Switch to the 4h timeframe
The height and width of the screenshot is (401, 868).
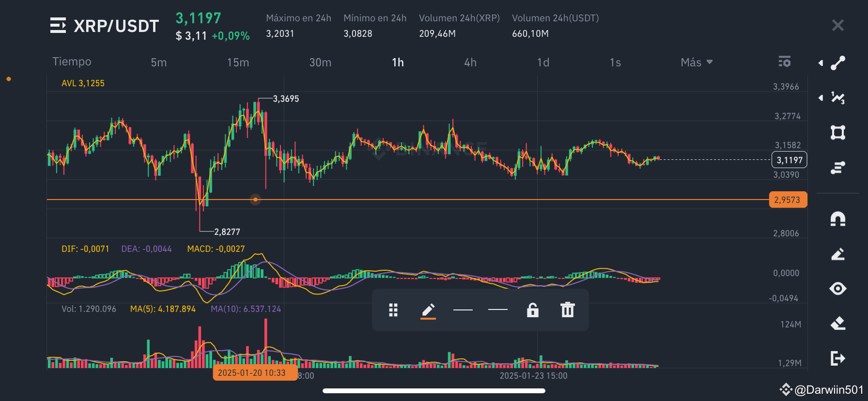[x=470, y=62]
